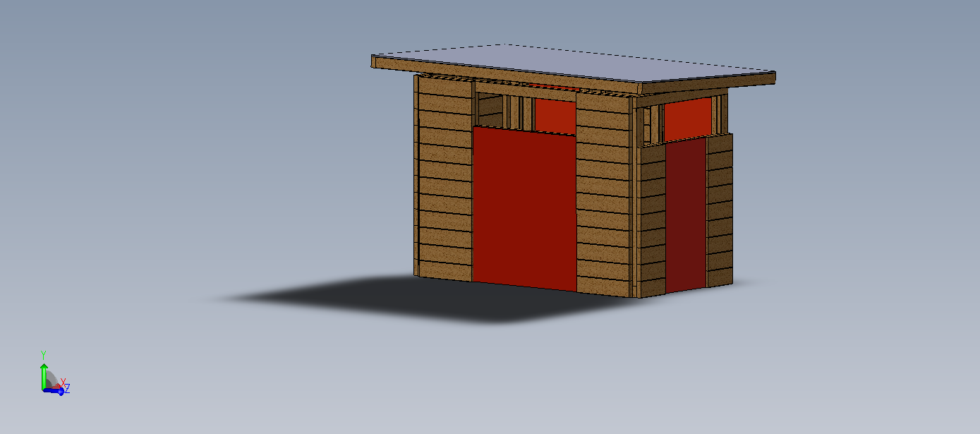The width and height of the screenshot is (980, 434).
Task: Pick the vertical post at shed's front corner
Action: click(x=635, y=198)
